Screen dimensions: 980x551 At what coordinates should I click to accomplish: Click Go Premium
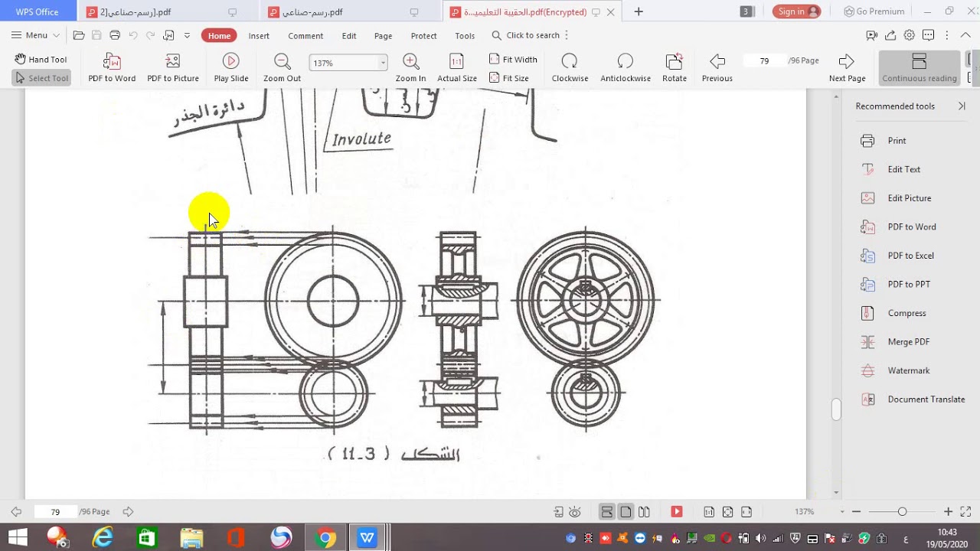coord(874,11)
